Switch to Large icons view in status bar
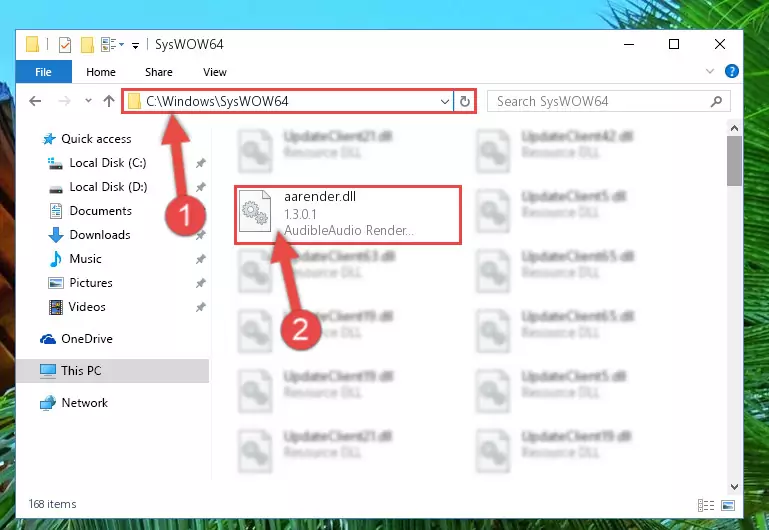 [728, 505]
